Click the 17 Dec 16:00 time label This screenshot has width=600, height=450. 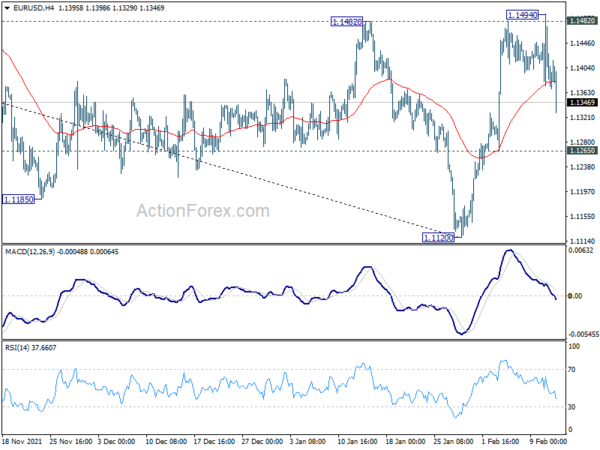[214, 441]
